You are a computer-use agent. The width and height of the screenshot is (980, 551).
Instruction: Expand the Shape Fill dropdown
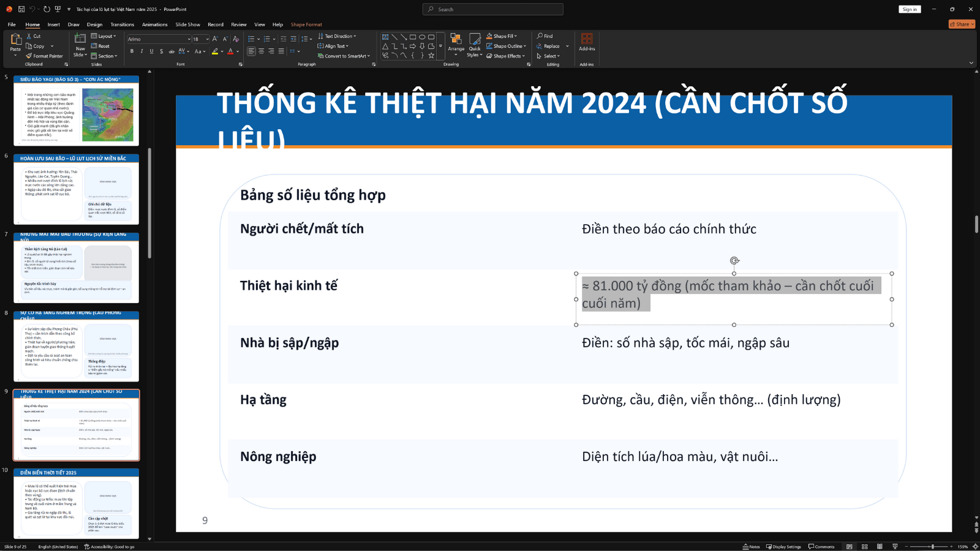point(516,36)
